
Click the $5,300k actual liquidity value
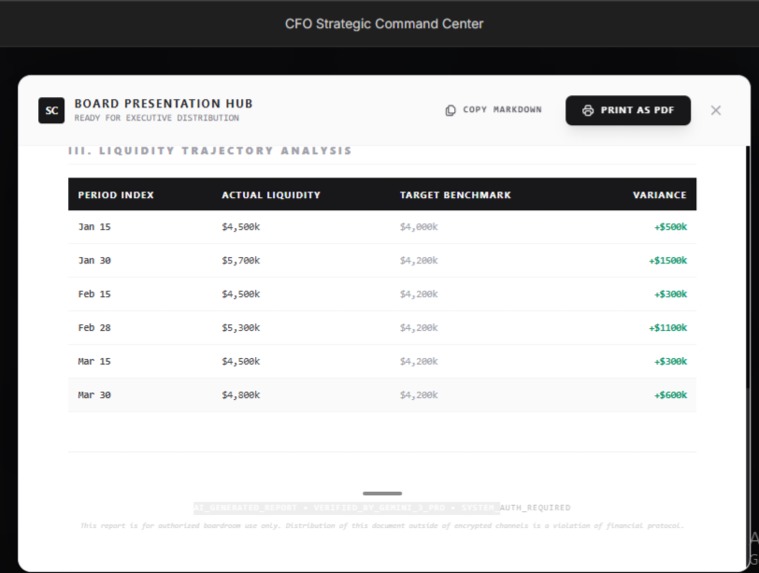[x=241, y=328]
